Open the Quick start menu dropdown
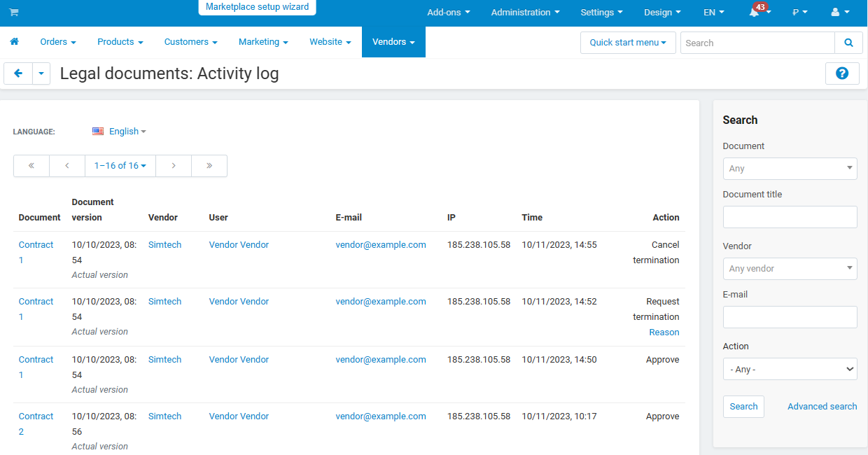 click(x=628, y=43)
